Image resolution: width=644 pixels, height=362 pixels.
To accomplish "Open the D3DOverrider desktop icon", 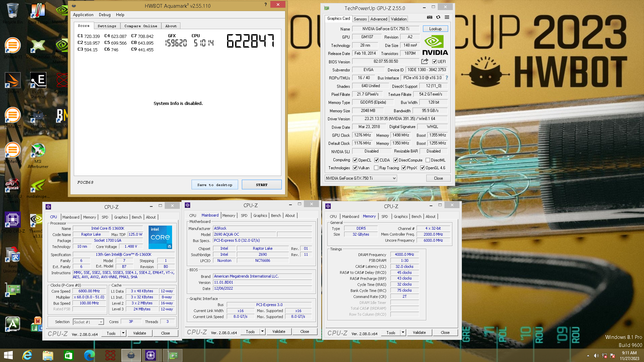I will point(38,48).
